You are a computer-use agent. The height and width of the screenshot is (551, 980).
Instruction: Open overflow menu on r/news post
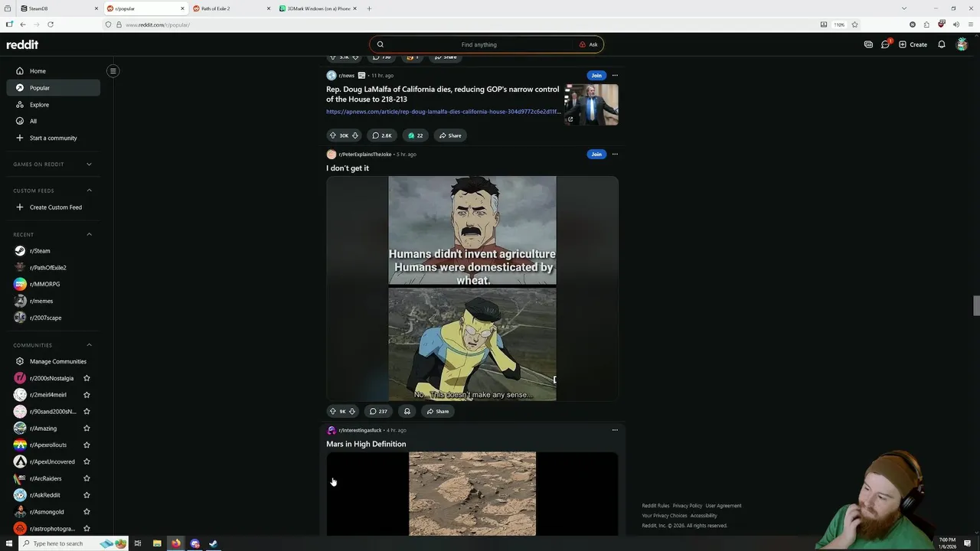(x=615, y=75)
